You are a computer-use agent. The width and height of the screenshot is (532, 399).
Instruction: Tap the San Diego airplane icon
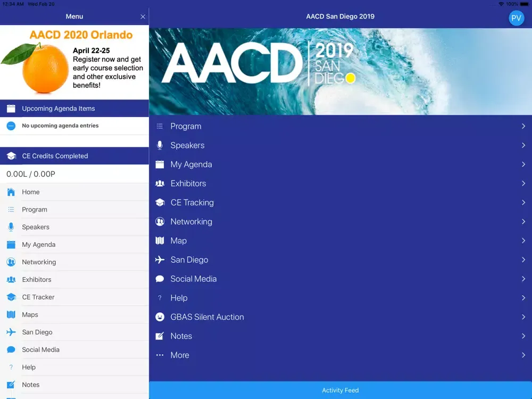(159, 260)
